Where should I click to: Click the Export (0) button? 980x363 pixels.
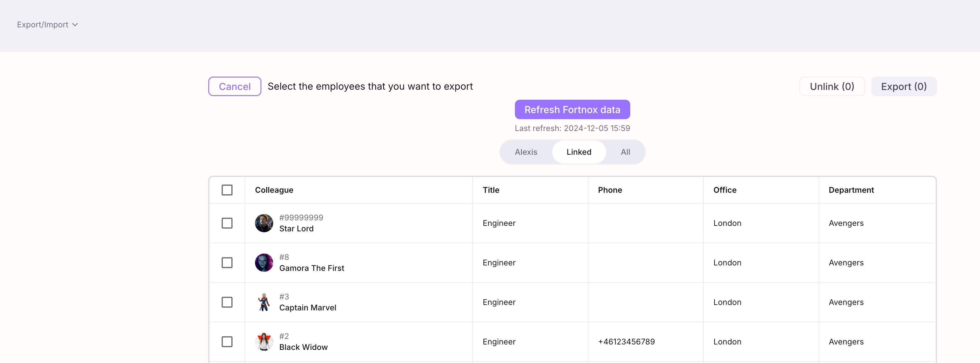903,86
